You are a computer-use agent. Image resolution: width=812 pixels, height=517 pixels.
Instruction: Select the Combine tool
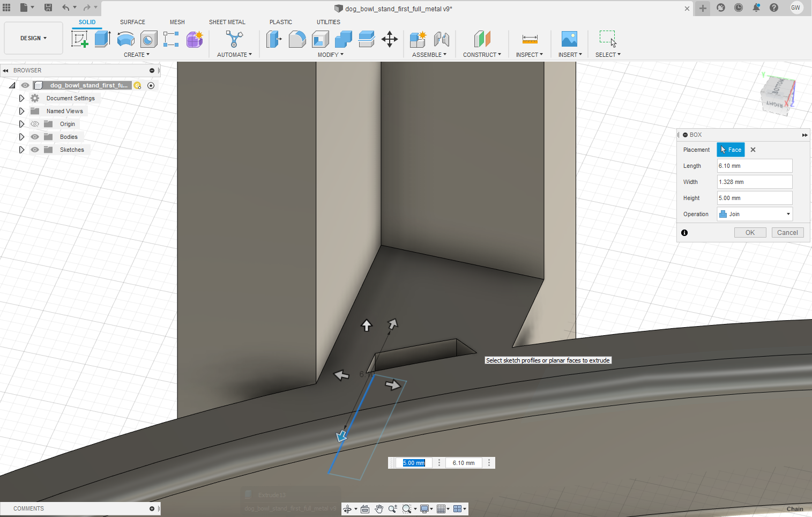pyautogui.click(x=344, y=39)
